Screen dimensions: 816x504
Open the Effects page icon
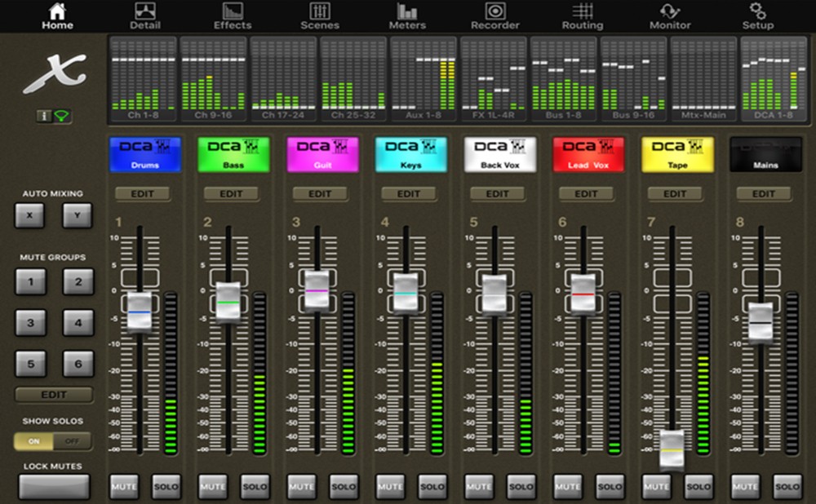click(x=233, y=11)
